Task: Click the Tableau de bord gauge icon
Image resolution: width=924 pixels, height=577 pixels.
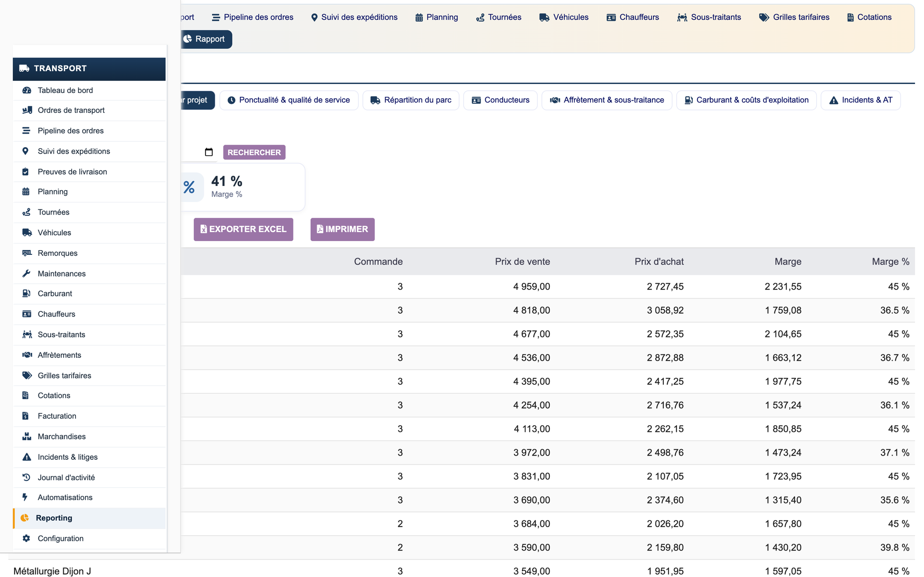Action: tap(27, 90)
